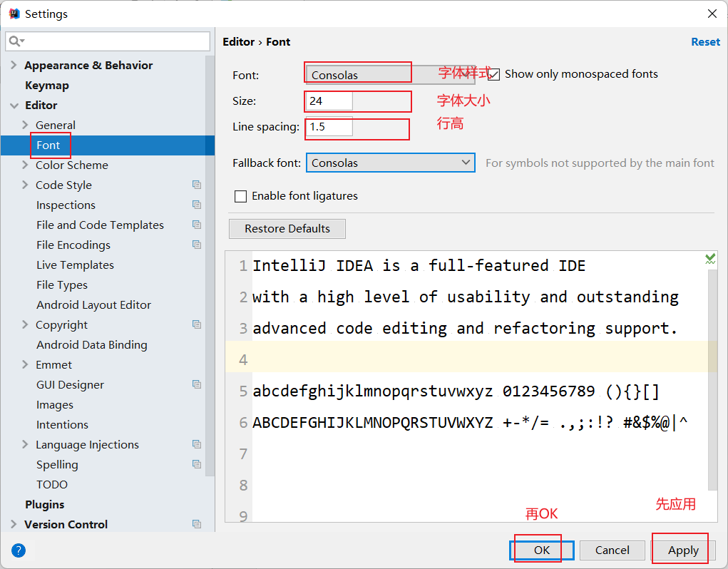Collapse the Editor section
Viewport: 728px width, 569px height.
click(14, 106)
